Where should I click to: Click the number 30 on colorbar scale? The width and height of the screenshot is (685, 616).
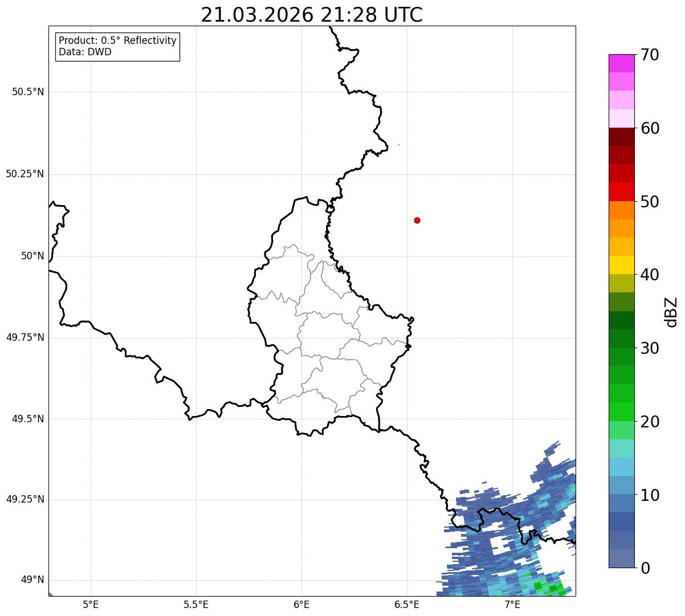[x=650, y=348]
